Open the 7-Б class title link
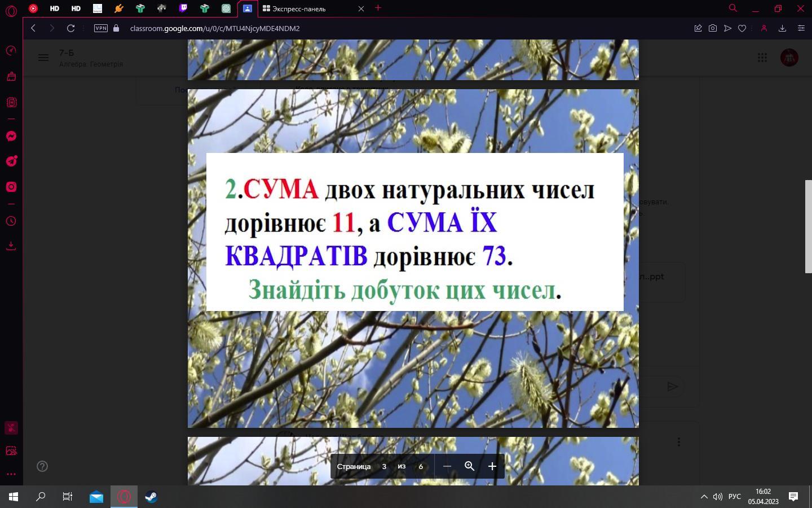812x508 pixels. pos(67,52)
